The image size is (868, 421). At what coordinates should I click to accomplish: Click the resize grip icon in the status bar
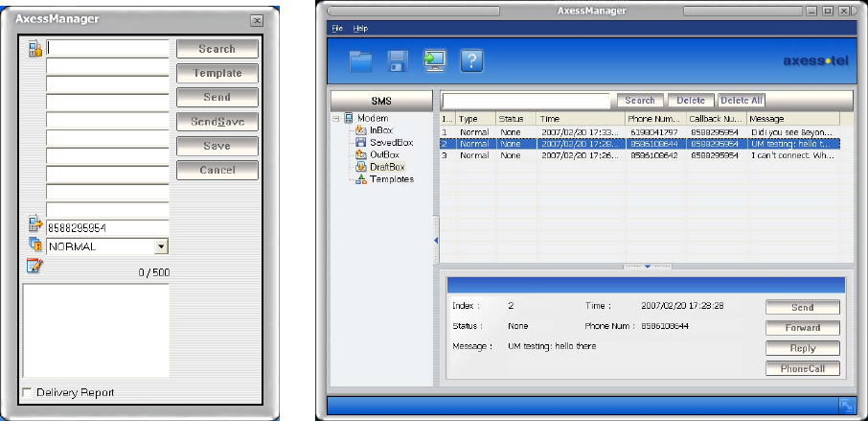tap(846, 407)
